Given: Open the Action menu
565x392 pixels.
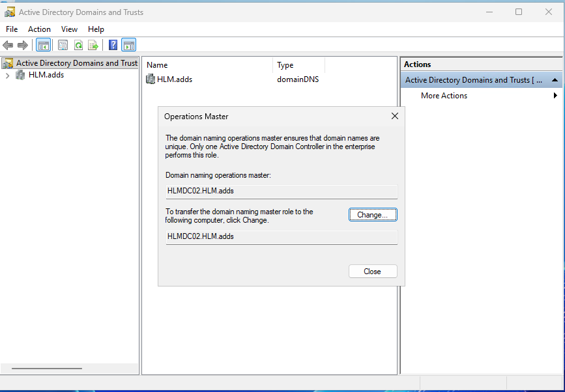Looking at the screenshot, I should point(39,29).
